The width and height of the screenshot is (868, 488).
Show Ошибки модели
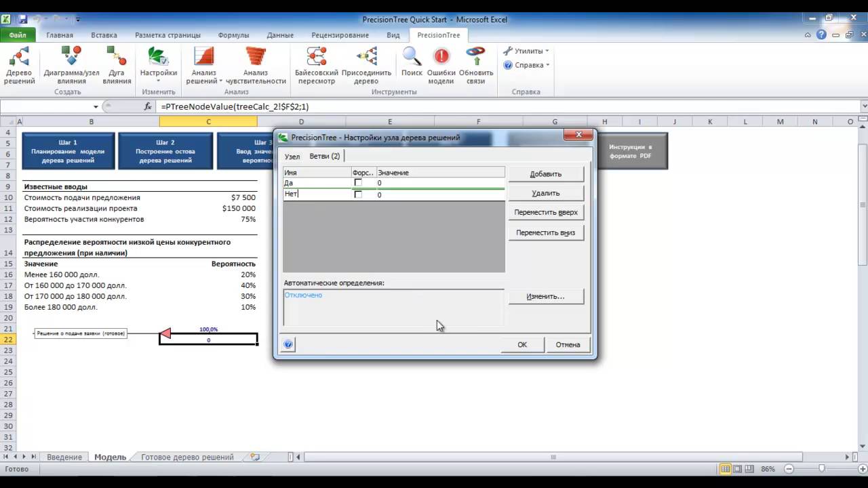click(x=441, y=66)
